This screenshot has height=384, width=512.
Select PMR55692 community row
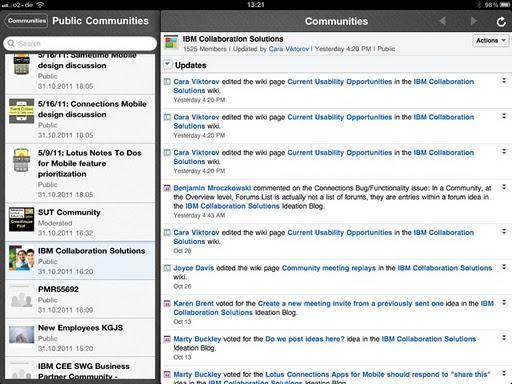pyautogui.click(x=80, y=299)
